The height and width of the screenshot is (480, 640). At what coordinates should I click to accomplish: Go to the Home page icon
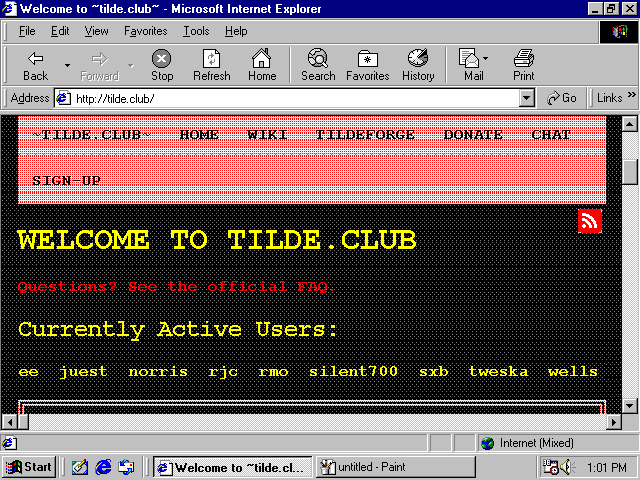[x=262, y=65]
